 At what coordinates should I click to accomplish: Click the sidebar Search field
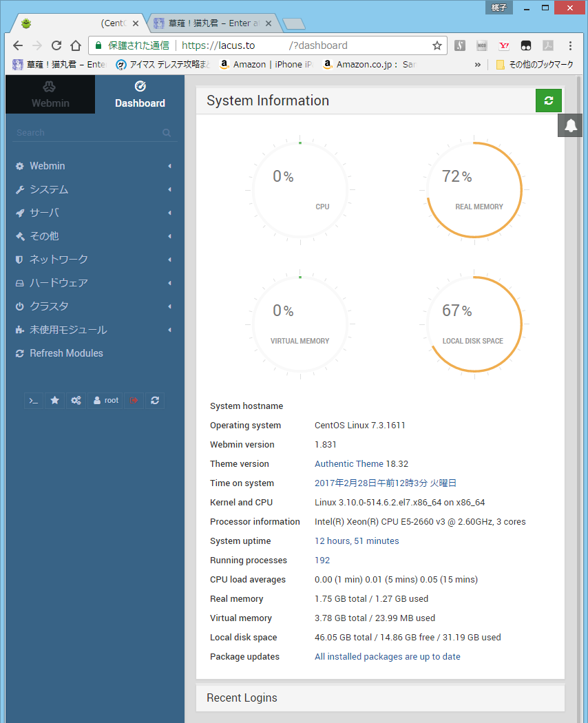[88, 133]
